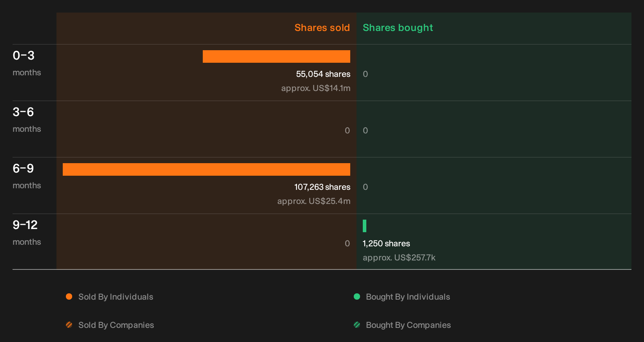Click the "1,250 shares" value
The height and width of the screenshot is (342, 644).
click(386, 244)
